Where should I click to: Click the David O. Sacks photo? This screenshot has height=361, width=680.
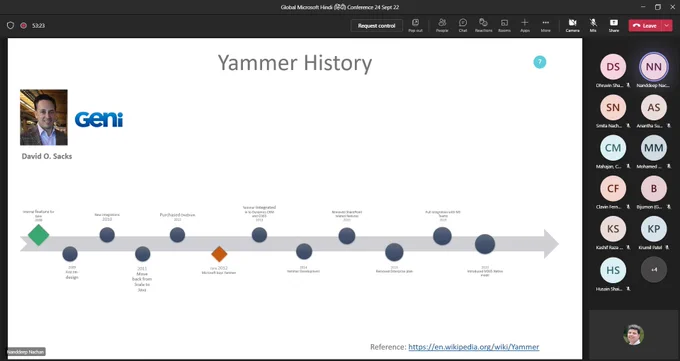(x=44, y=117)
